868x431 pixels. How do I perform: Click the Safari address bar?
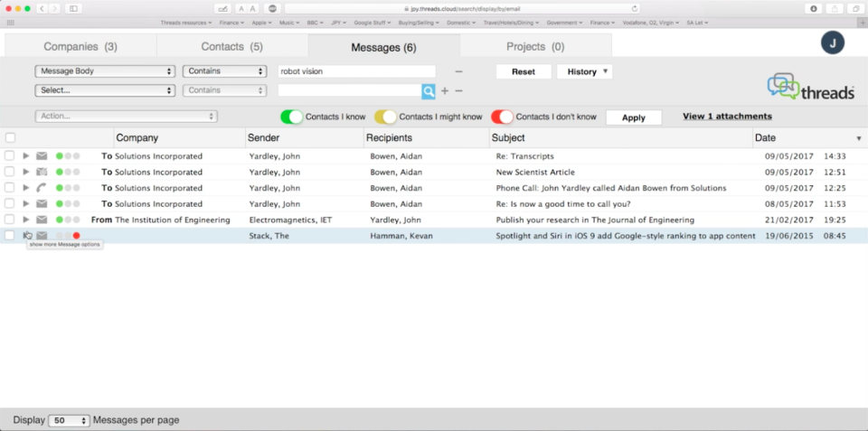[462, 8]
